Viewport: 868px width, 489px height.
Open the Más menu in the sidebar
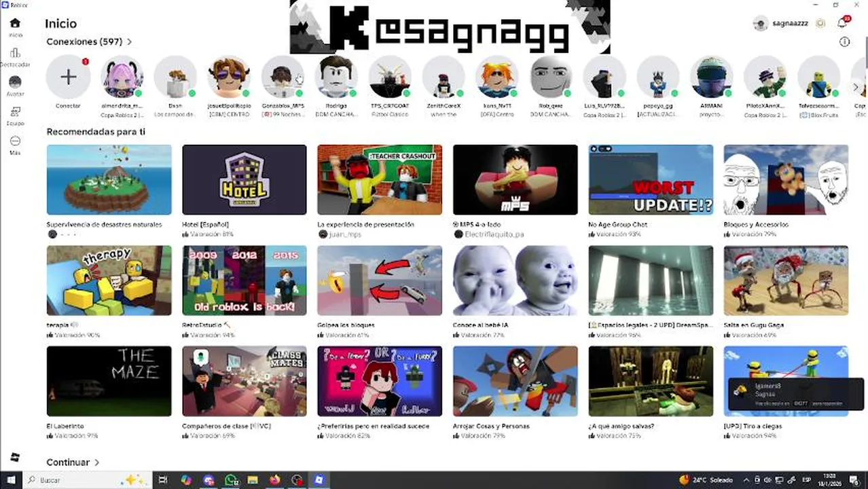click(15, 145)
